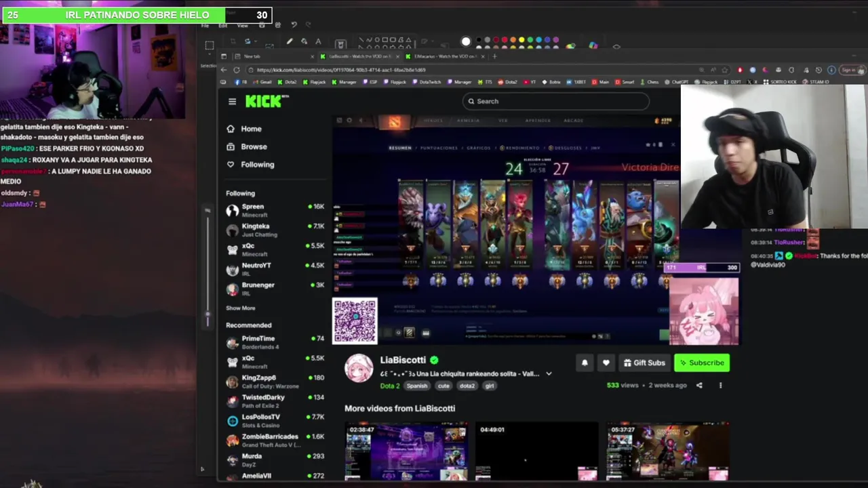Toggle the heart follow button for LiaBiscotti
The height and width of the screenshot is (488, 868).
point(606,363)
